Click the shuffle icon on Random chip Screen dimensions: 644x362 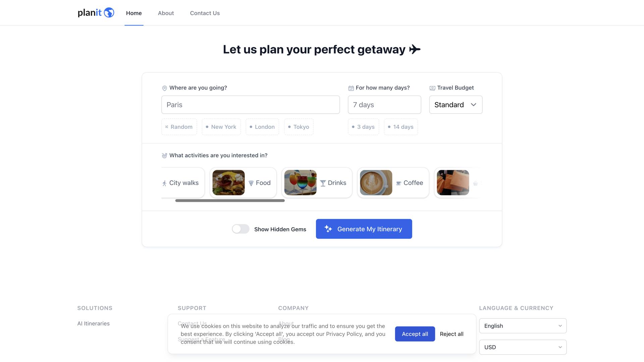click(x=167, y=127)
